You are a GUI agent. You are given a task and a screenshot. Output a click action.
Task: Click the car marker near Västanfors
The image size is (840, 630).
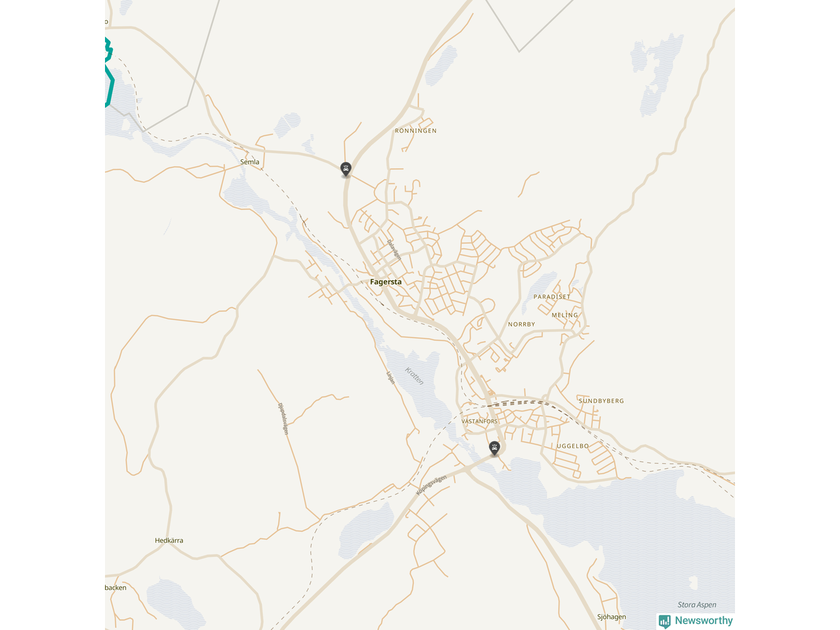pos(495,448)
